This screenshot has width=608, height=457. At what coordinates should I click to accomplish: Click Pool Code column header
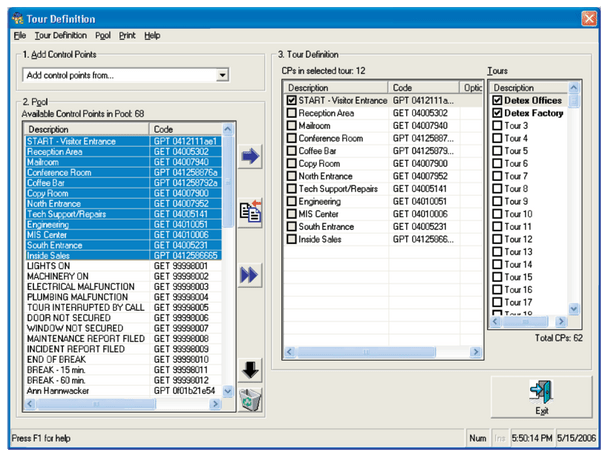point(186,129)
